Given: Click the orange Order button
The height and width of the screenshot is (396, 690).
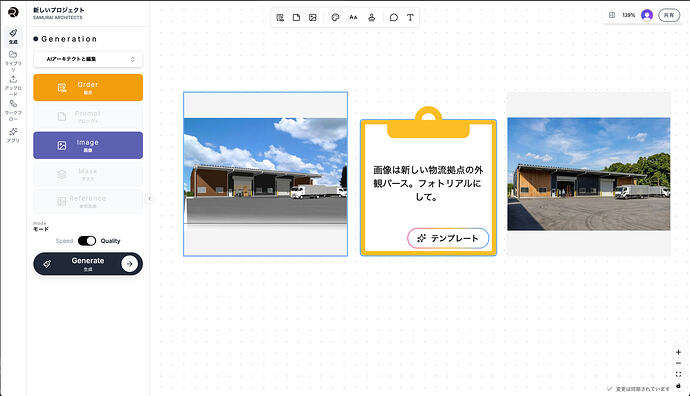Looking at the screenshot, I should (x=88, y=88).
